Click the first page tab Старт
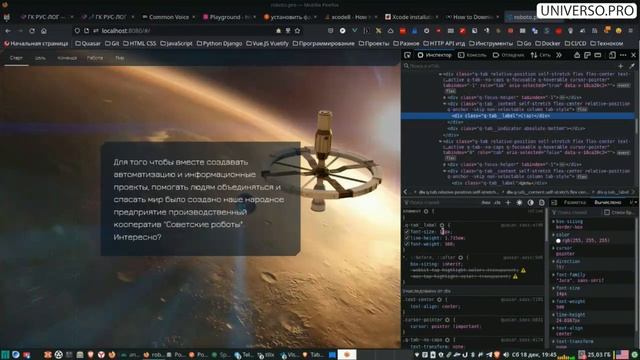Screen dimensions: 640x360 pyautogui.click(x=16, y=58)
